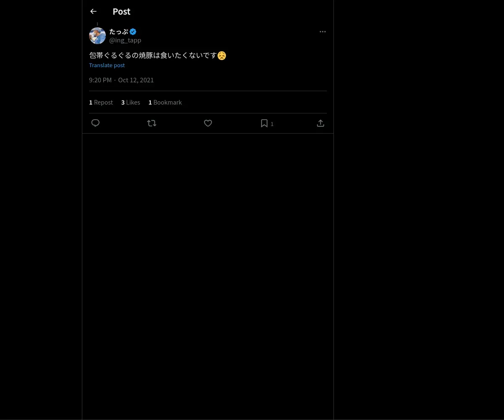Click the Translate post link
The width and height of the screenshot is (504, 420).
click(x=107, y=65)
